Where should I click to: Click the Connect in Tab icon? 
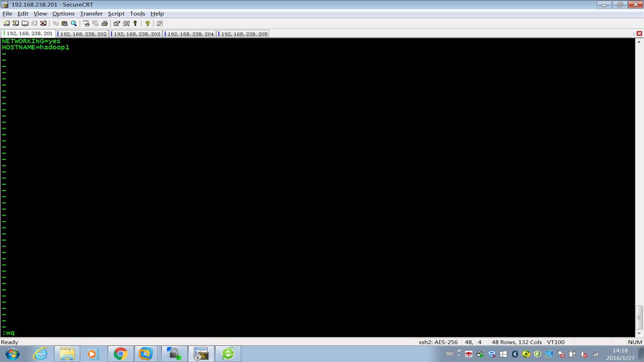click(x=25, y=23)
